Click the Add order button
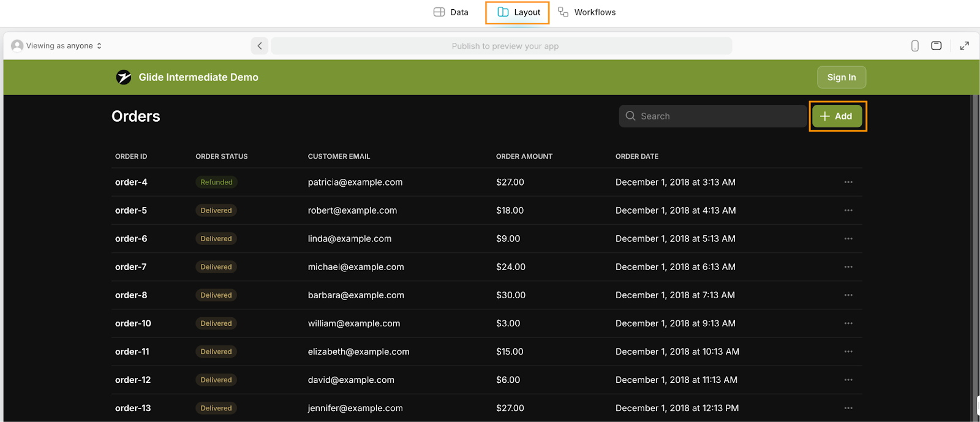980x422 pixels. pyautogui.click(x=837, y=116)
